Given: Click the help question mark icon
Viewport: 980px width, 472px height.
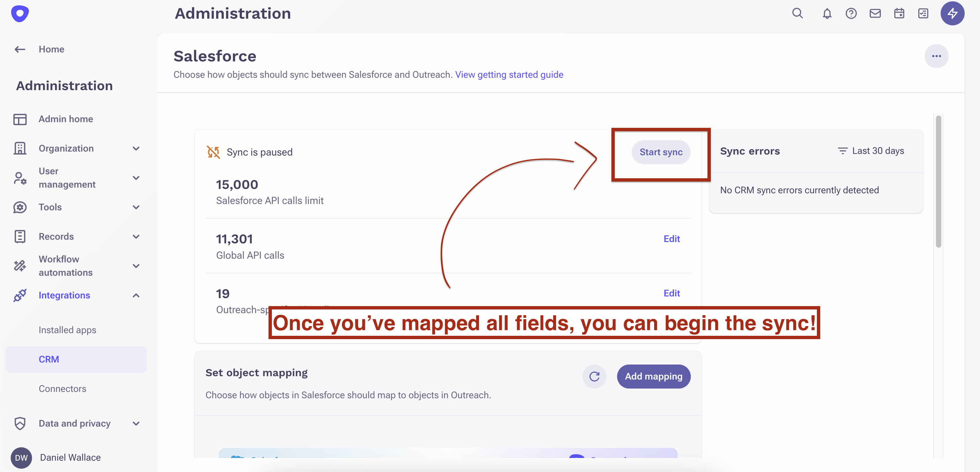Looking at the screenshot, I should pyautogui.click(x=851, y=14).
